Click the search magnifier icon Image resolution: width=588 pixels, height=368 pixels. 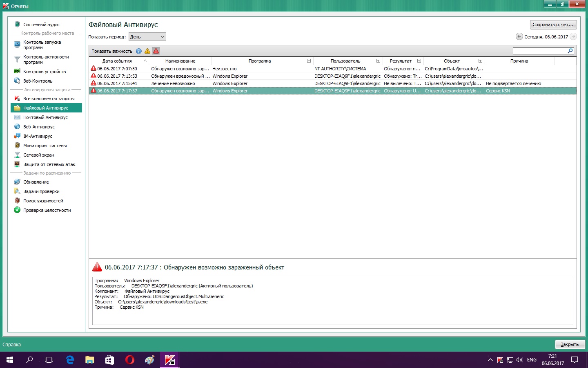[x=570, y=51]
